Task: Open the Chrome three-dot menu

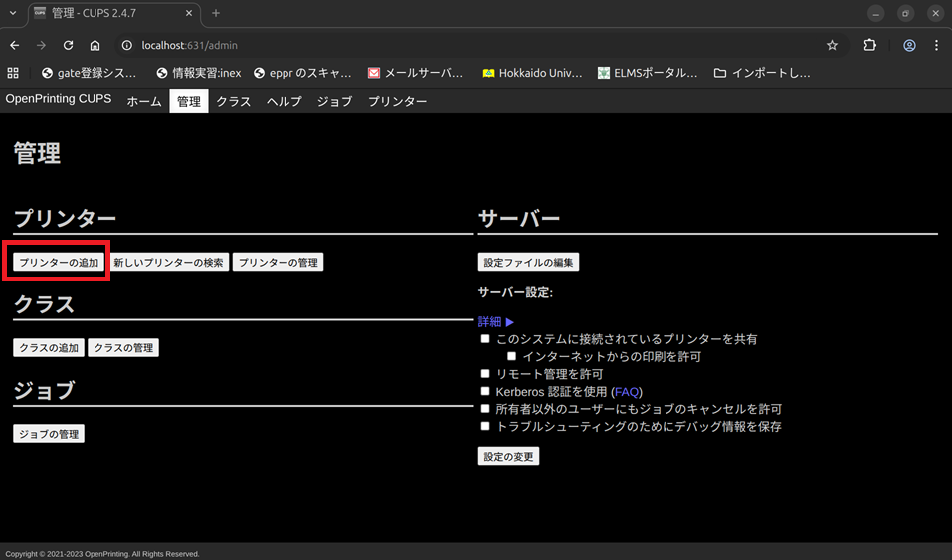Action: coord(936,45)
